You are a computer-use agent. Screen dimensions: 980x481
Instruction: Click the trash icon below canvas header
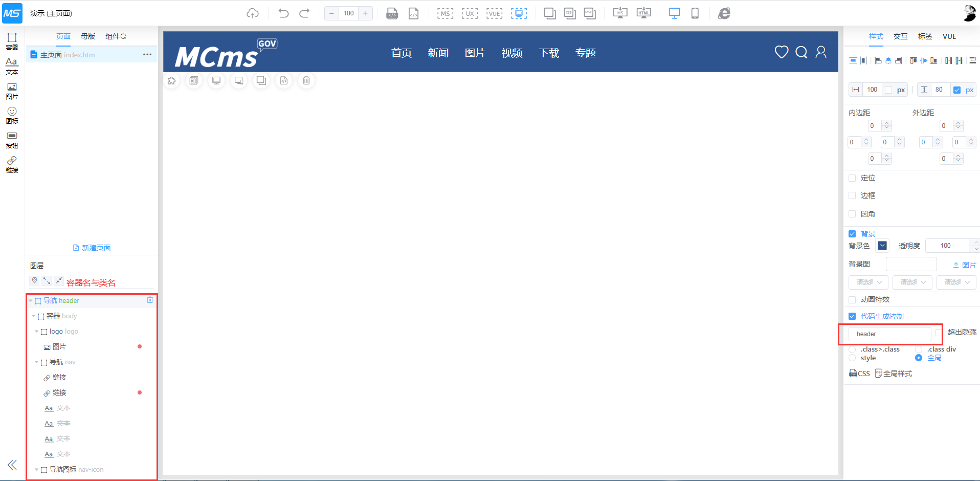(x=306, y=80)
